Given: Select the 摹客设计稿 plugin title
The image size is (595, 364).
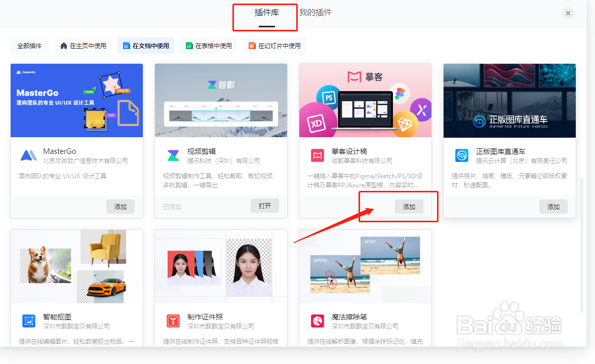Looking at the screenshot, I should pos(349,151).
